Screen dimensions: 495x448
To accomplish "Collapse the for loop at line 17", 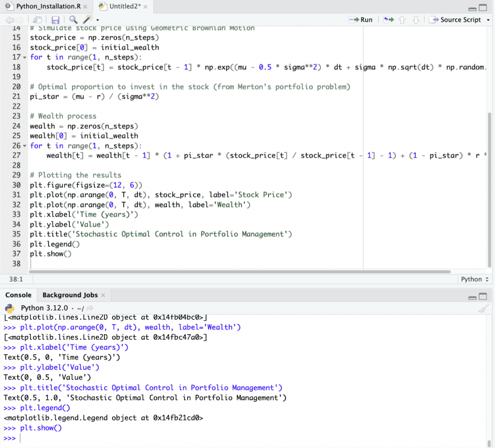I will [26, 57].
